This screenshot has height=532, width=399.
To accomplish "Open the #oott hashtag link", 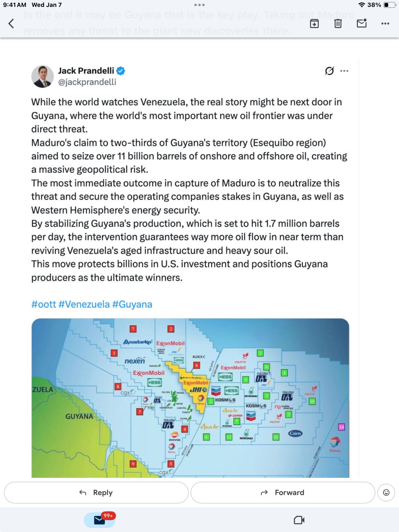I will 44,304.
